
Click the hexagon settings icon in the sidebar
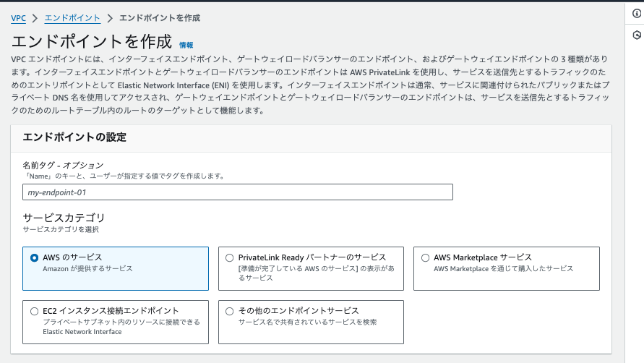tap(637, 35)
